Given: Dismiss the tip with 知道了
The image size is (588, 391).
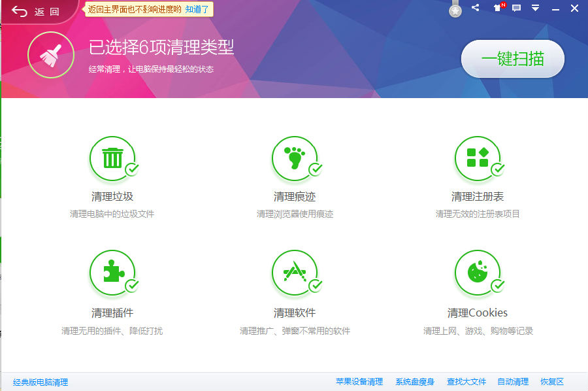Looking at the screenshot, I should pos(197,9).
